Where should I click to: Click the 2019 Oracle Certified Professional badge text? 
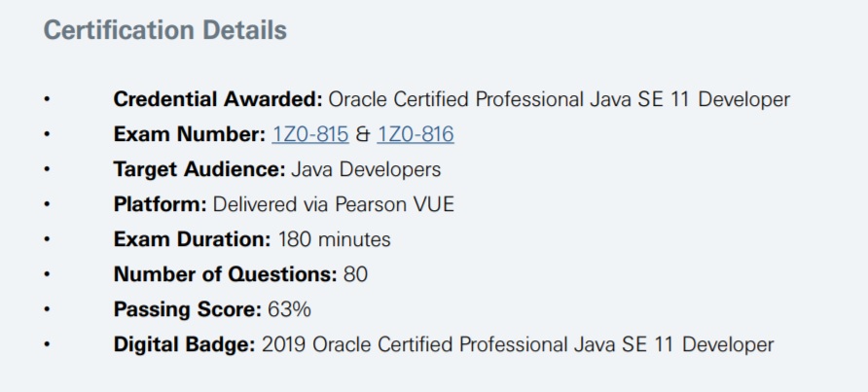[x=518, y=344]
